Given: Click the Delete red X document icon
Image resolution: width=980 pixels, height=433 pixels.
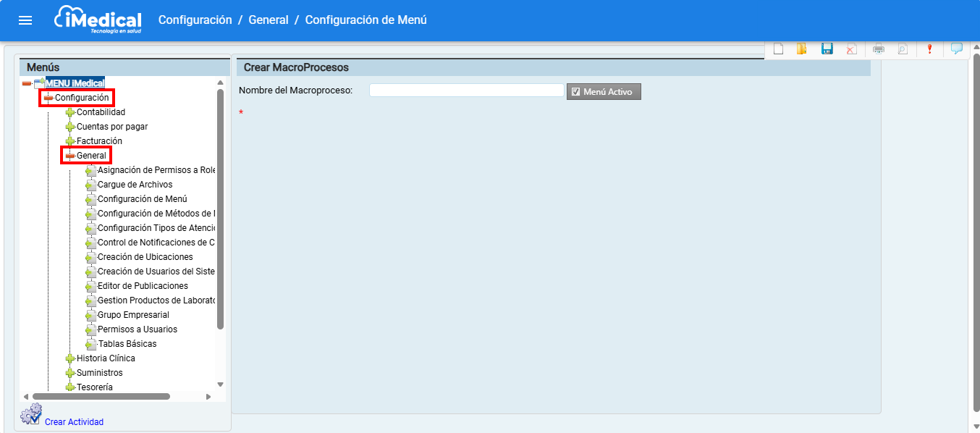Looking at the screenshot, I should (852, 49).
